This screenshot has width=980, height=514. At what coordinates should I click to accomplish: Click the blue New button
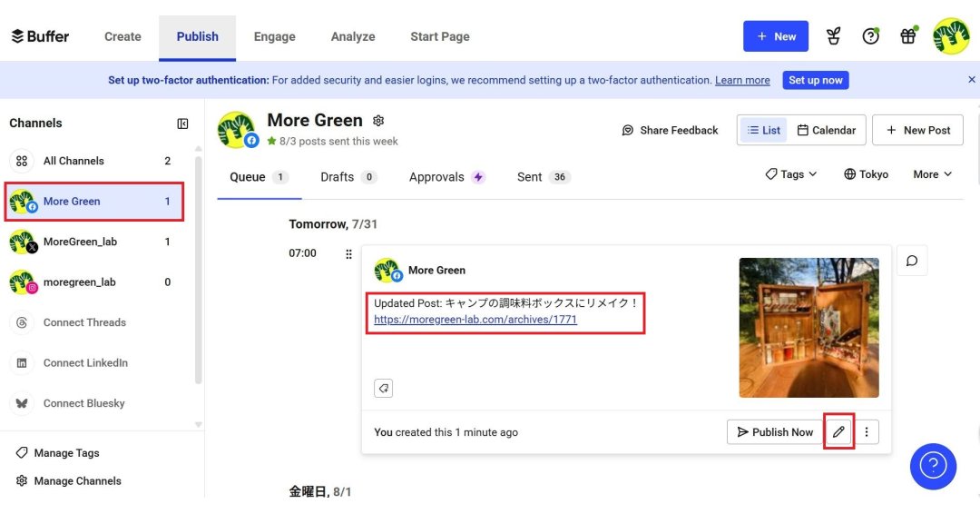776,36
